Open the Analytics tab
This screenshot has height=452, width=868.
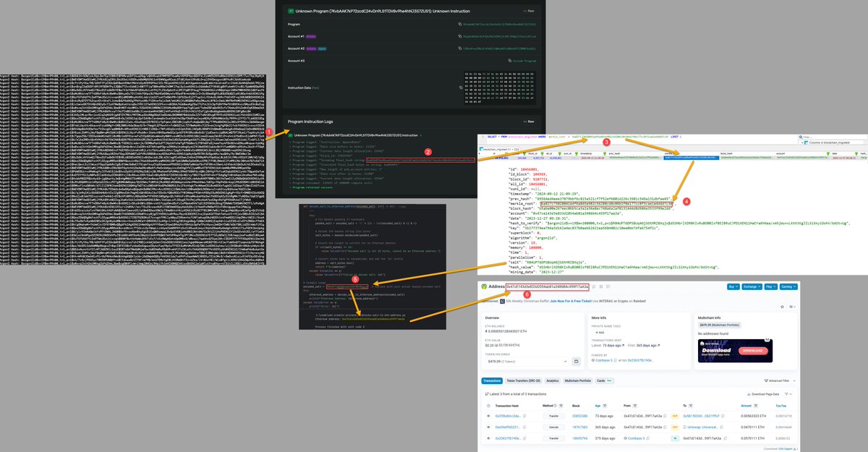552,380
